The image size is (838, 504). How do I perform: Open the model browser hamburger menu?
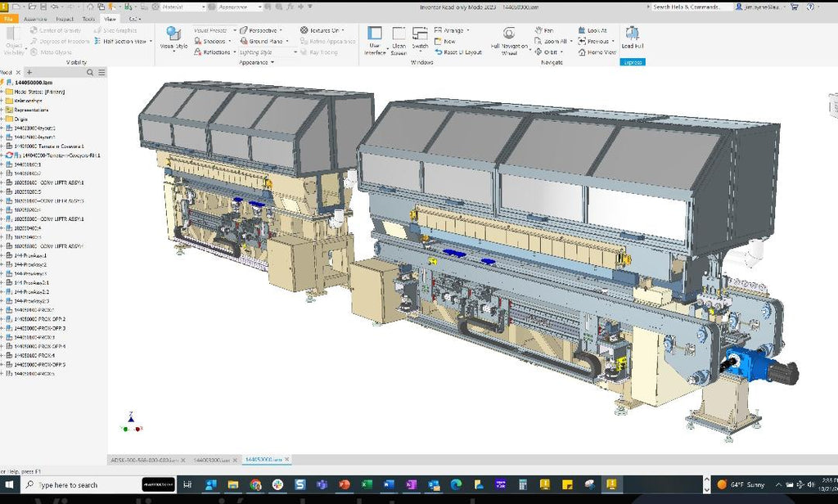coord(101,72)
